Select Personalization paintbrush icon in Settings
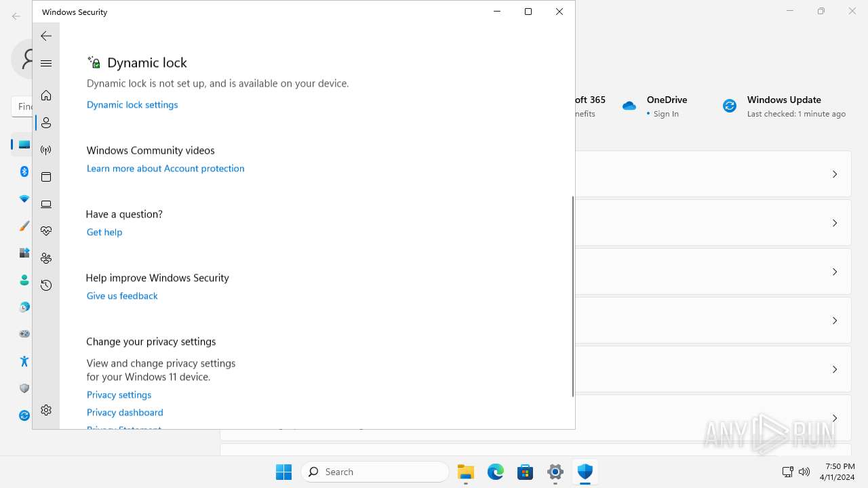Viewport: 868px width, 488px height. click(24, 226)
